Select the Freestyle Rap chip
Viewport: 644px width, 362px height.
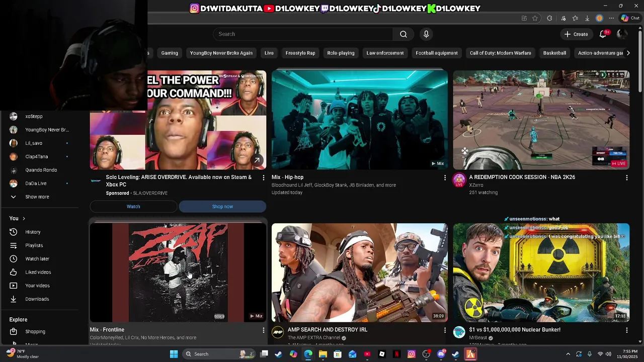pos(300,53)
